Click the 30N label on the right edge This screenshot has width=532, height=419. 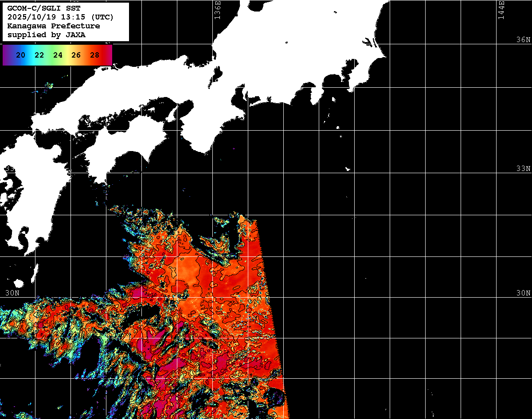(x=523, y=293)
